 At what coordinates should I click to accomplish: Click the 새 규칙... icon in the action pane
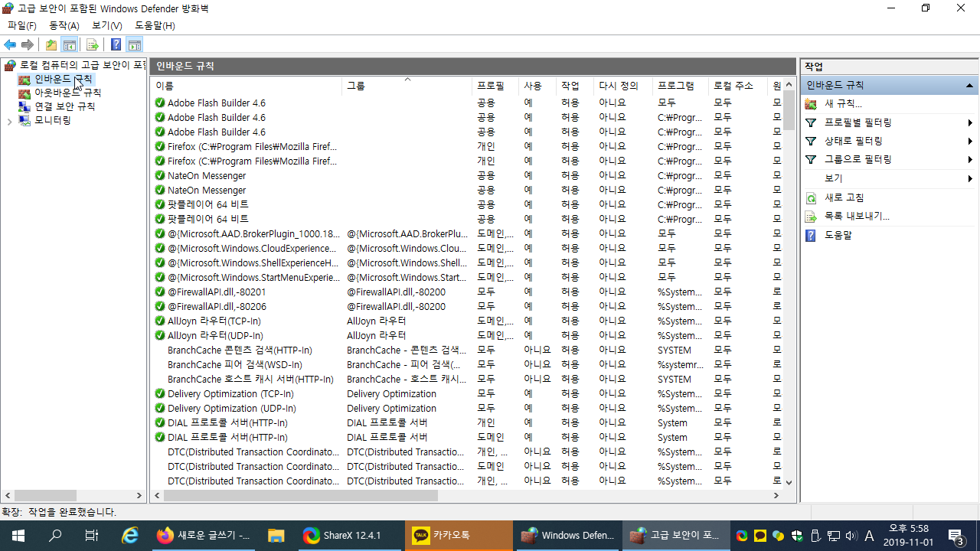(x=811, y=103)
